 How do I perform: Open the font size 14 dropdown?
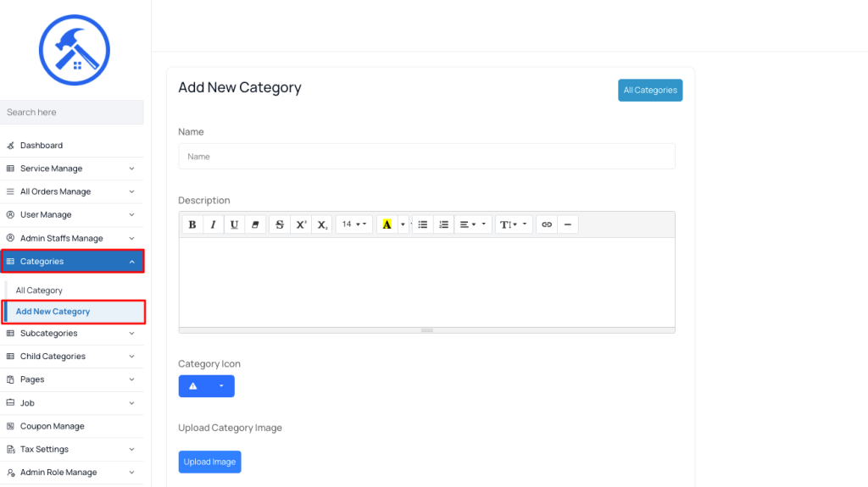(x=354, y=224)
